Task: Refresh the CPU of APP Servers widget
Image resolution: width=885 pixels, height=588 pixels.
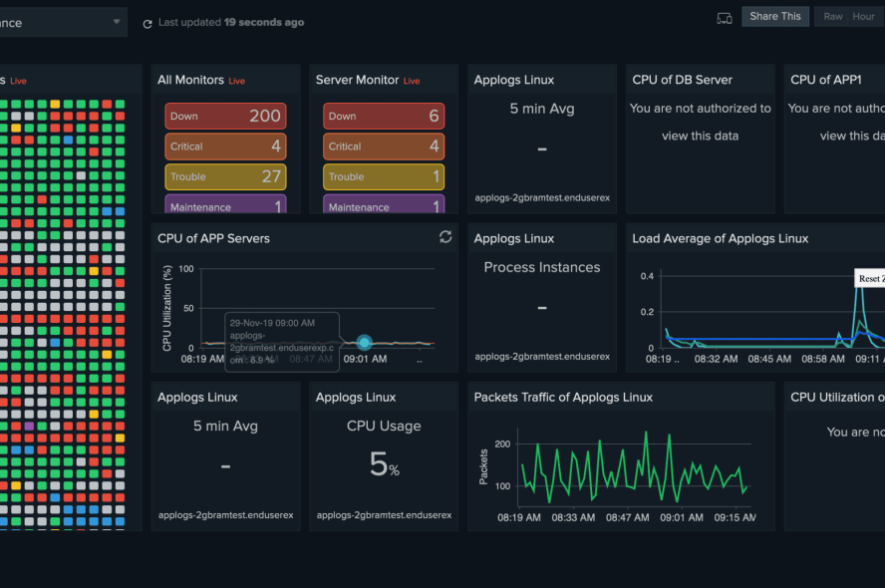Action: (x=445, y=237)
